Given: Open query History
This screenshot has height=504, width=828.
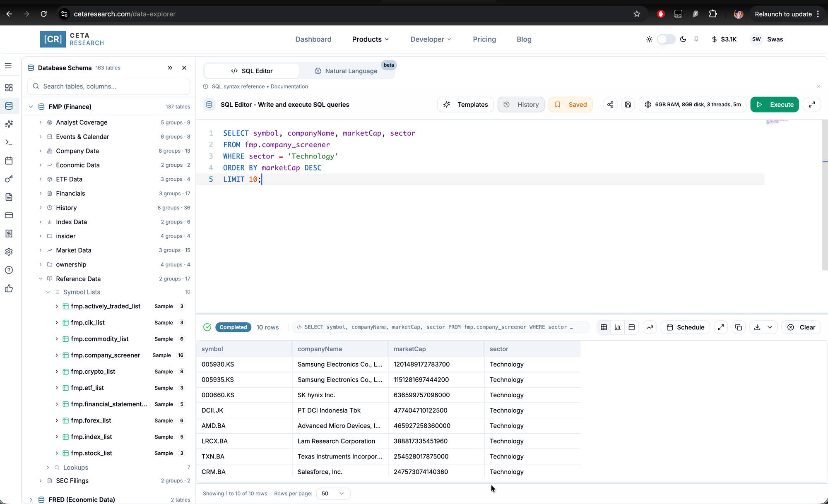Looking at the screenshot, I should tap(521, 105).
